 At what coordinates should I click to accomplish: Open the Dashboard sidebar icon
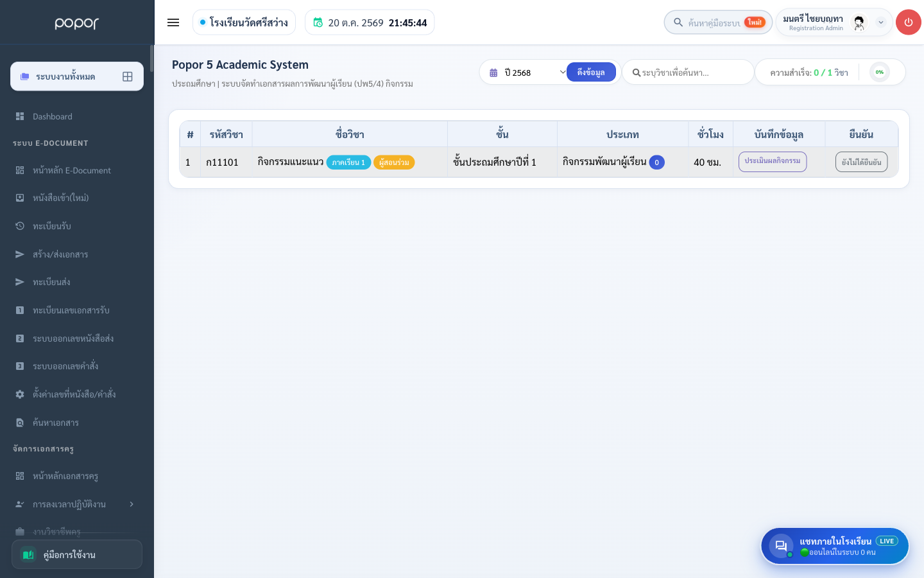(20, 116)
